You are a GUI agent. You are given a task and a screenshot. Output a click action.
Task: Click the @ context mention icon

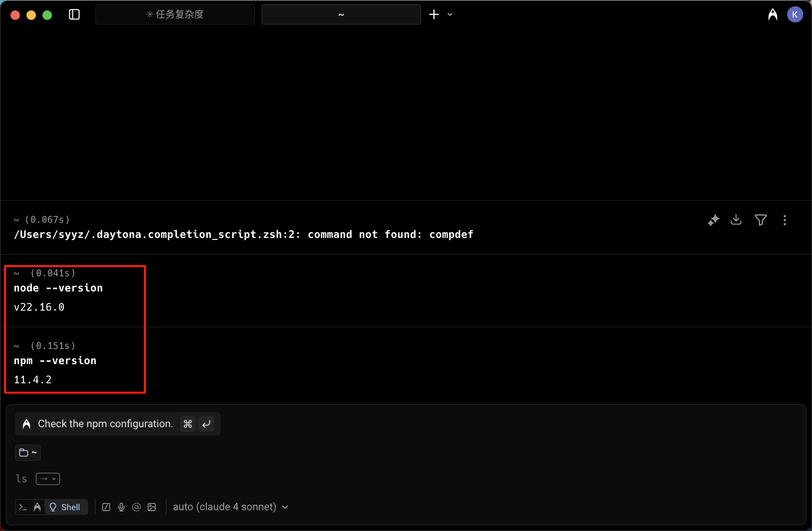pyautogui.click(x=136, y=507)
